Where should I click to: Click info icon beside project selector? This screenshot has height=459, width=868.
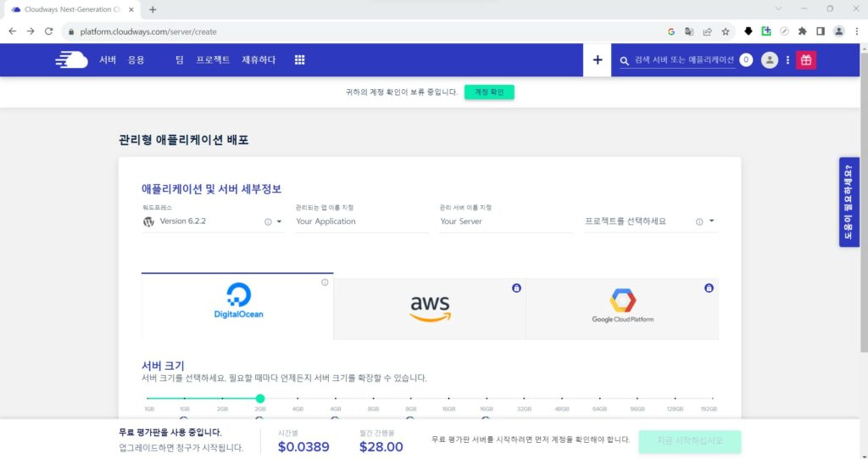699,221
